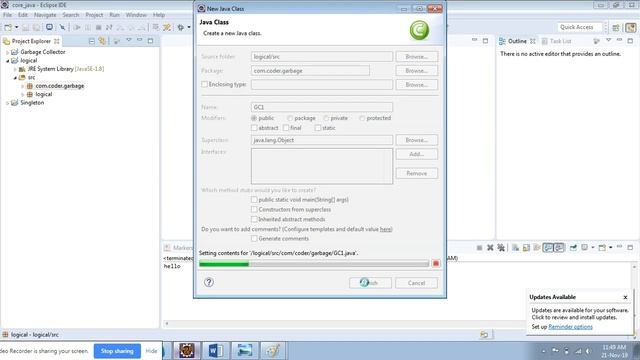This screenshot has height=360, width=640.
Task: Tick the abstract checkbox
Action: click(254, 128)
